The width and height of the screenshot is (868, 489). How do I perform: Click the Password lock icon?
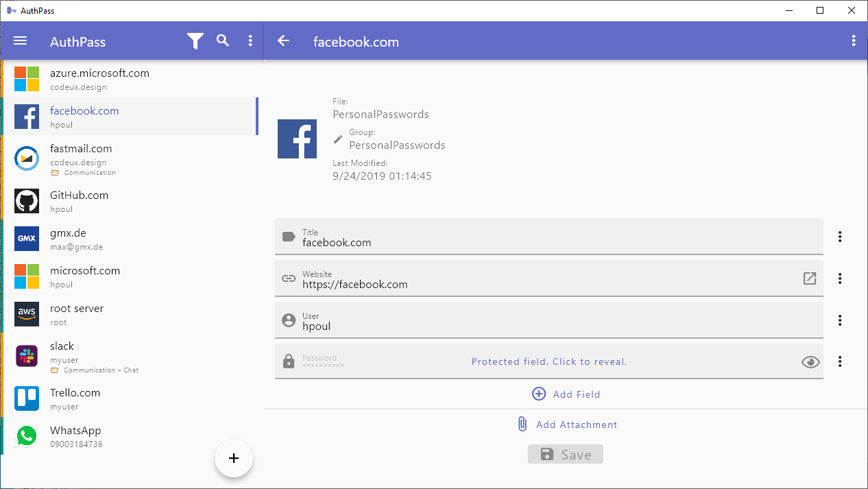(x=289, y=361)
